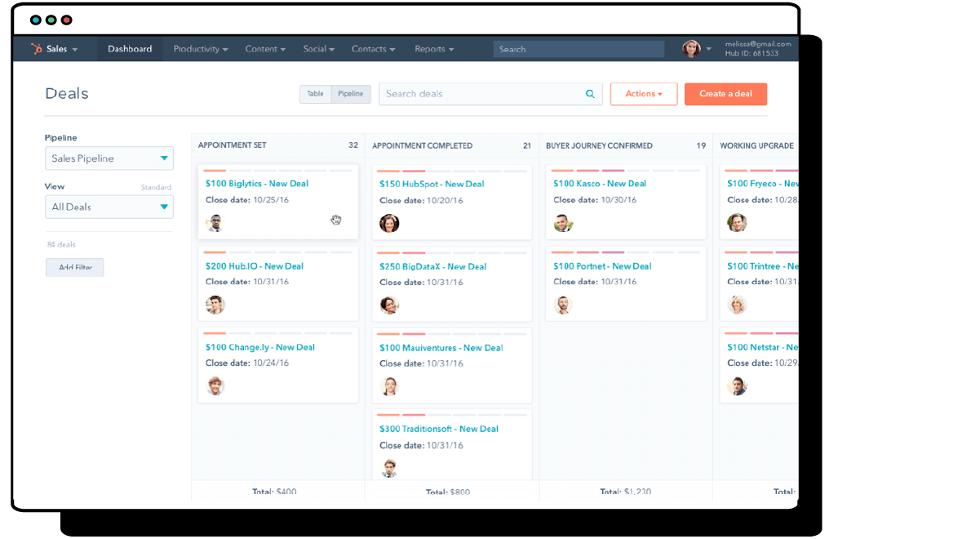The width and height of the screenshot is (980, 539).
Task: Click the HubSpot sprocket logo icon
Action: point(37,49)
